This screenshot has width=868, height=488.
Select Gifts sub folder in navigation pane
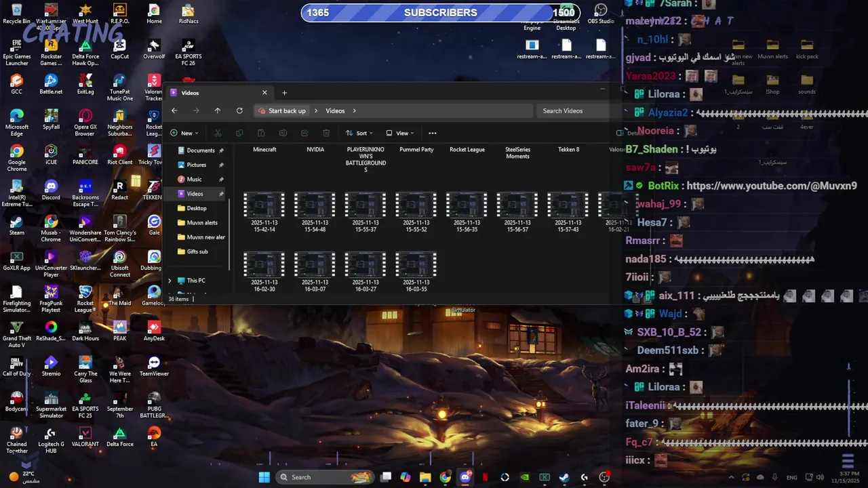(x=197, y=251)
